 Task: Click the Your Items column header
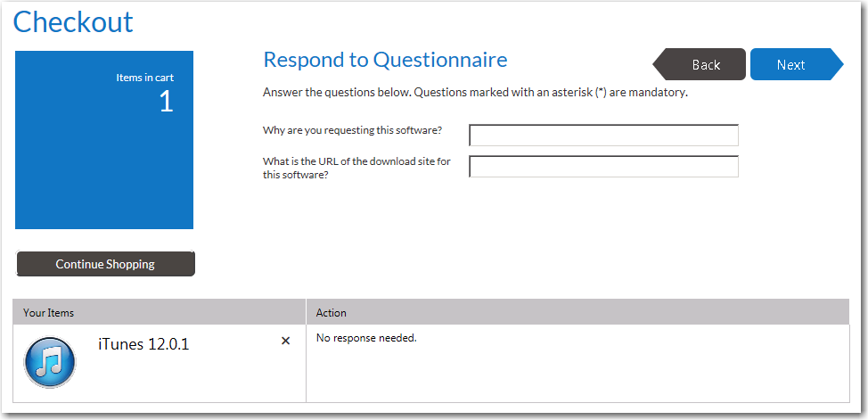49,313
